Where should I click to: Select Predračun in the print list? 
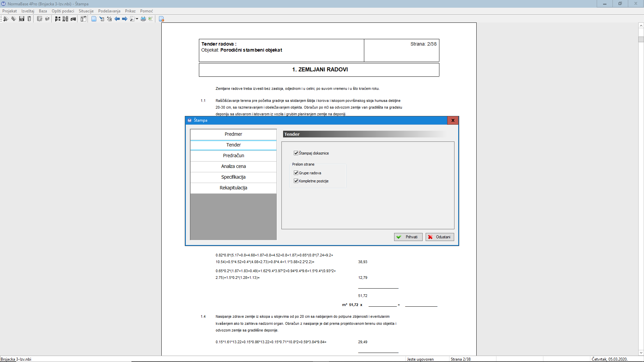233,156
